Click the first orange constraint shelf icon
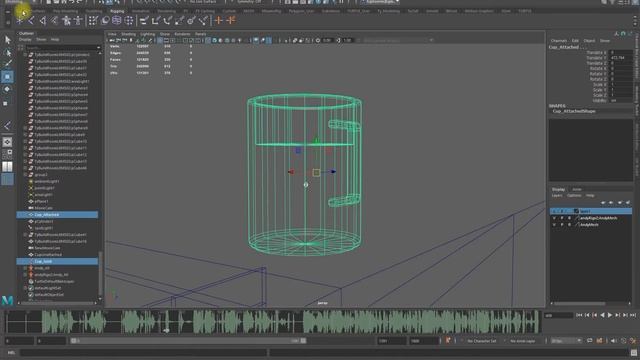Image resolution: width=640 pixels, height=360 pixels. point(219,20)
